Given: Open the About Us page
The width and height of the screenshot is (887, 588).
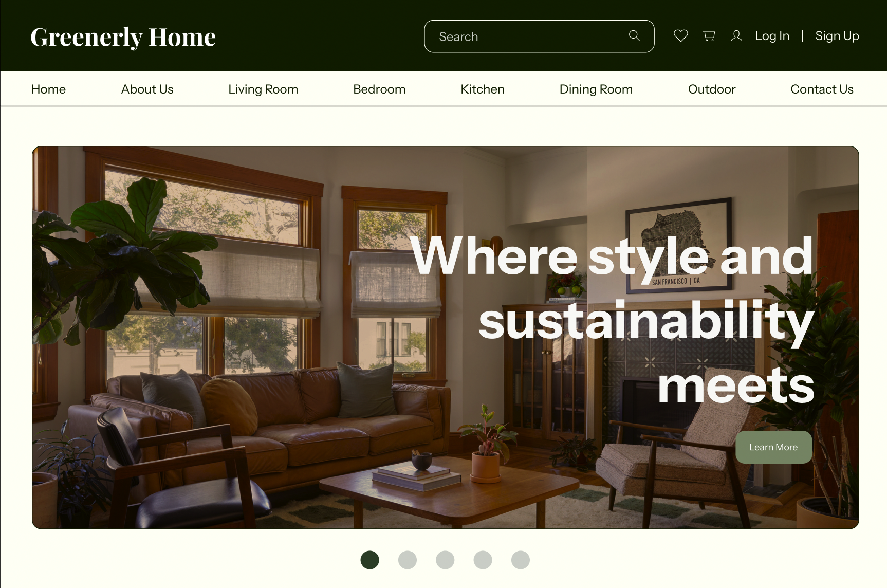Looking at the screenshot, I should (x=147, y=89).
